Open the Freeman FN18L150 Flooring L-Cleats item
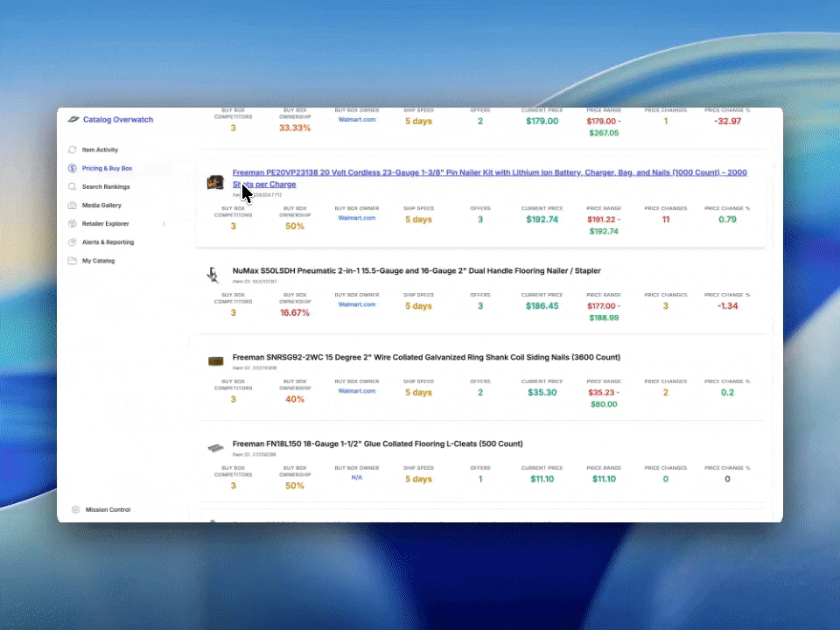Viewport: 840px width, 630px height. (x=377, y=444)
